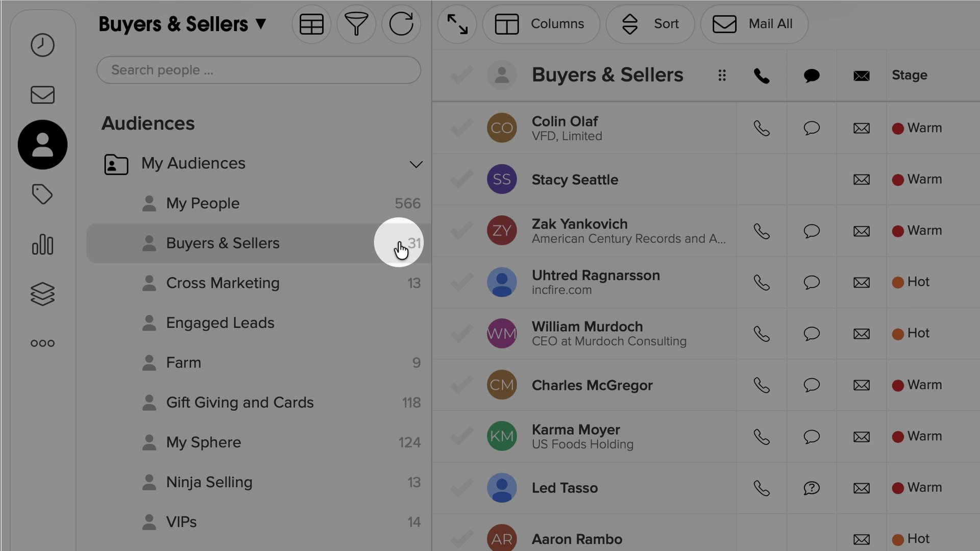The image size is (980, 551).
Task: Open the Gift Giving and Cards audience
Action: 239,403
